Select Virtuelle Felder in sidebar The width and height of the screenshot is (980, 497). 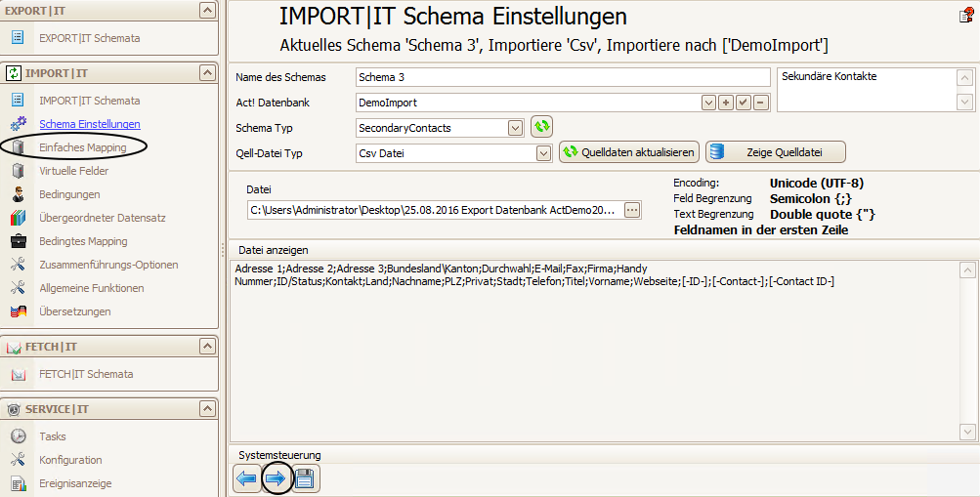point(73,171)
